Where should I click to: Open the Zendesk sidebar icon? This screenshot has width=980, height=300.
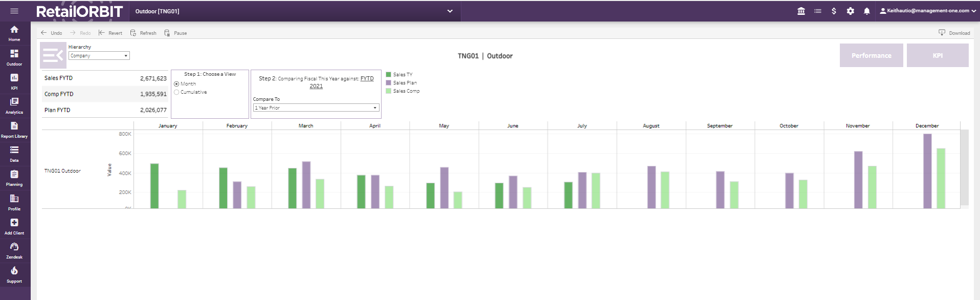pos(14,250)
